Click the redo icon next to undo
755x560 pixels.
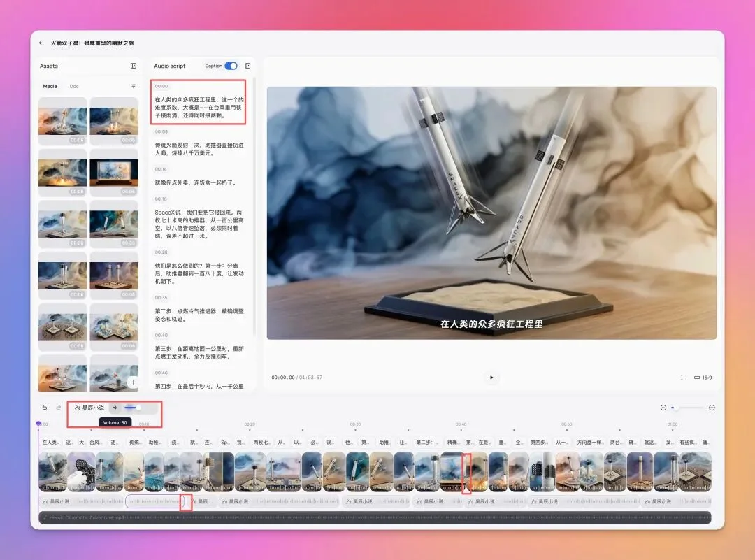[59, 407]
